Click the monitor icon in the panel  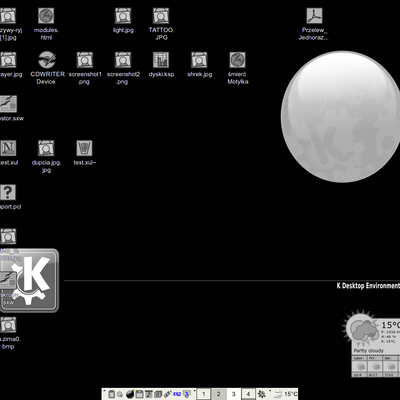[x=187, y=394]
